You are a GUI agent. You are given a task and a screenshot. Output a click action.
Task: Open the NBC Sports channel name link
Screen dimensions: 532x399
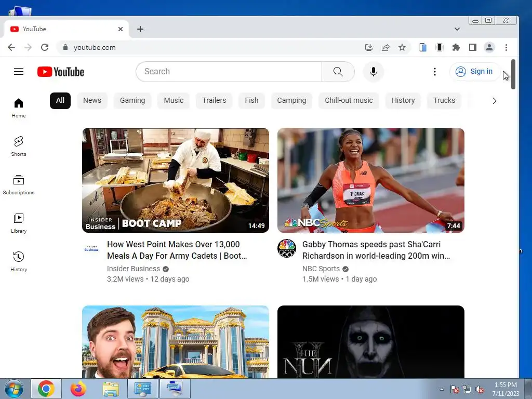321,269
